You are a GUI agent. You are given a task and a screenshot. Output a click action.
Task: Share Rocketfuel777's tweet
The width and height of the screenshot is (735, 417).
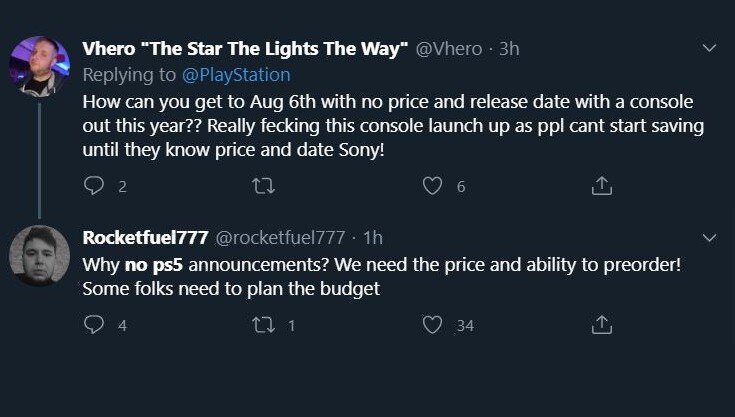coord(601,325)
